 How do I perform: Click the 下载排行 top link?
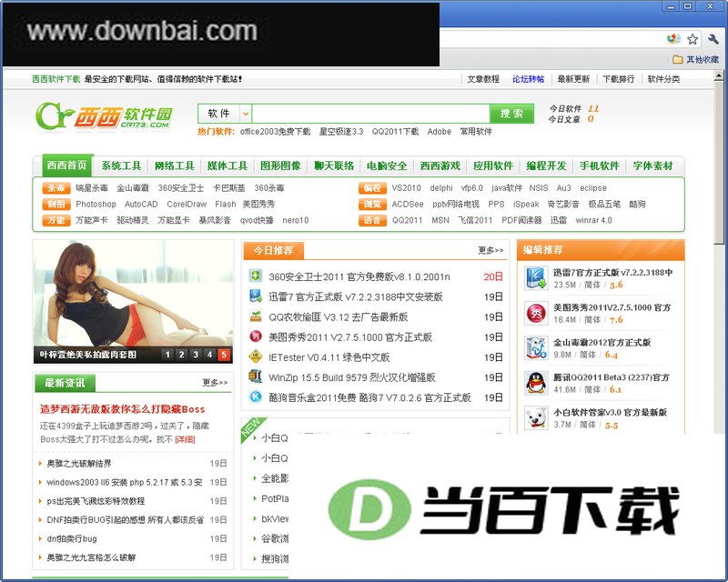(618, 79)
